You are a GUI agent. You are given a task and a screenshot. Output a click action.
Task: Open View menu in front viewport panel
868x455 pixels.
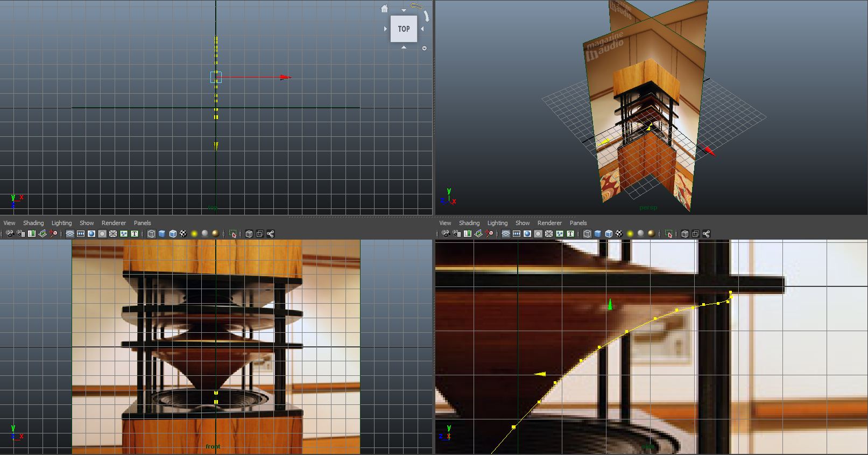[x=9, y=223]
